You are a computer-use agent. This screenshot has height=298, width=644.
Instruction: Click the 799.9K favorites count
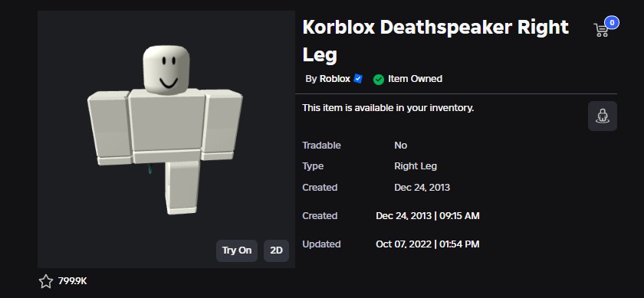tap(72, 281)
